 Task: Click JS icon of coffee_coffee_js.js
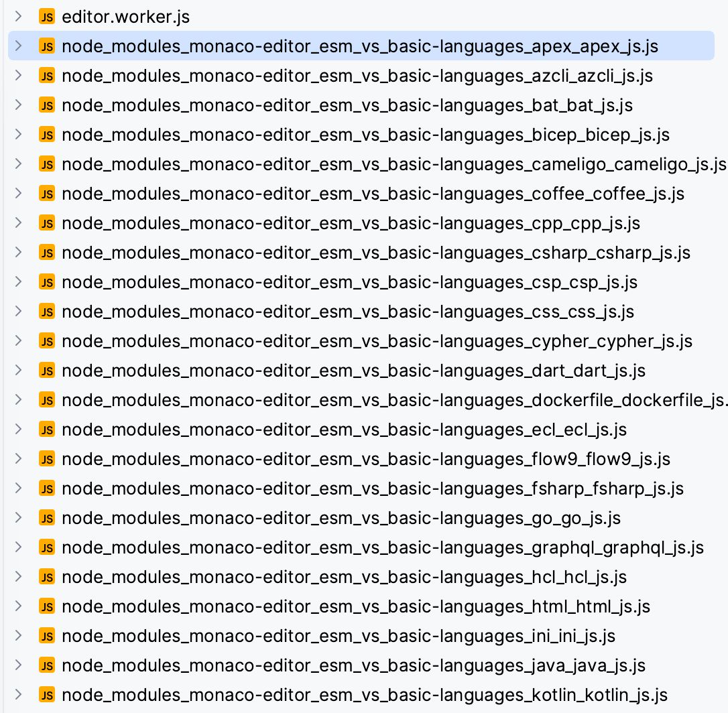click(x=47, y=194)
